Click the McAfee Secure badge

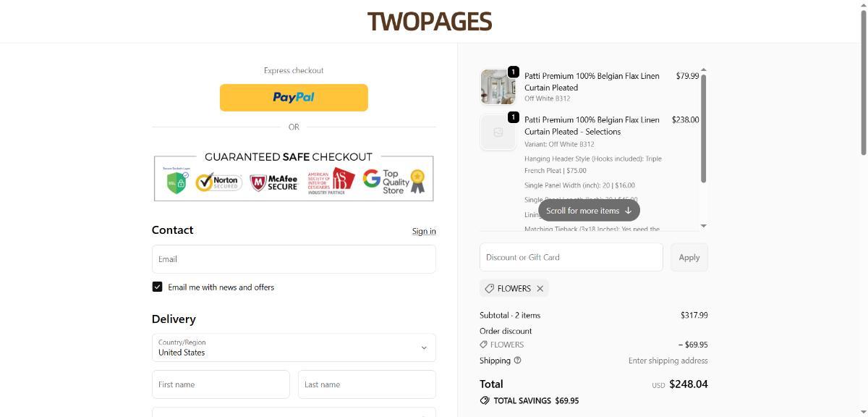tap(274, 182)
